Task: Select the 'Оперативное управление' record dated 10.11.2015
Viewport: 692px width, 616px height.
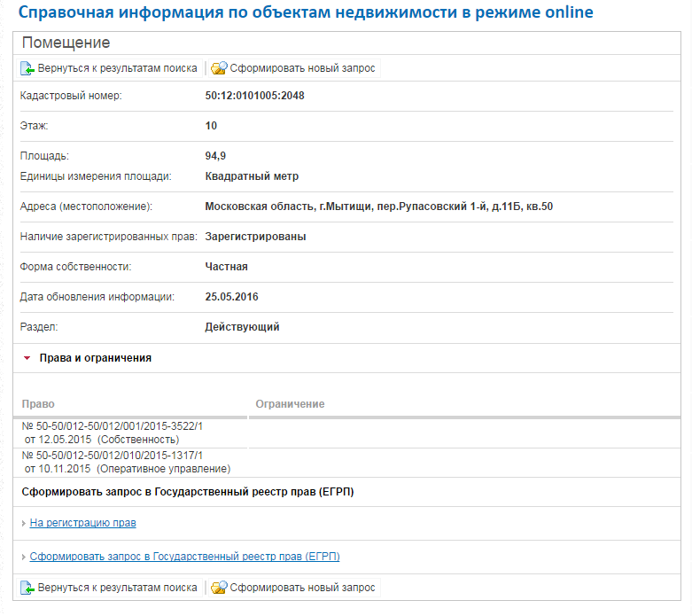Action: point(126,462)
